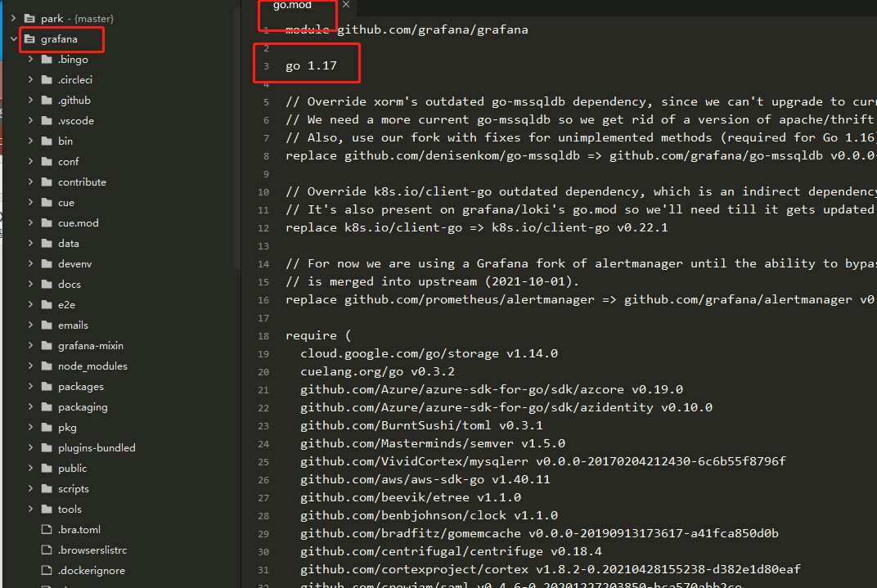Expand the .circleci folder chevron
Screen dimensions: 877x588
pyautogui.click(x=31, y=80)
